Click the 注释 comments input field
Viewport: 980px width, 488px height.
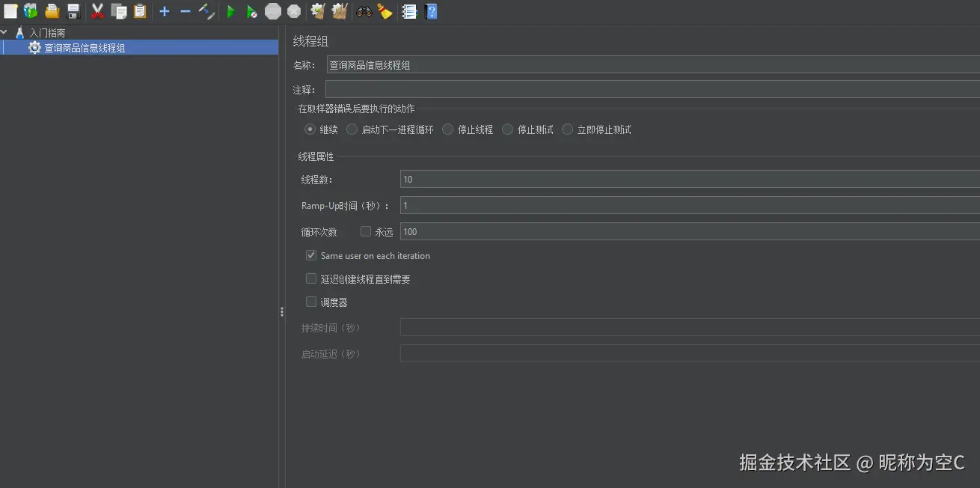pyautogui.click(x=652, y=90)
